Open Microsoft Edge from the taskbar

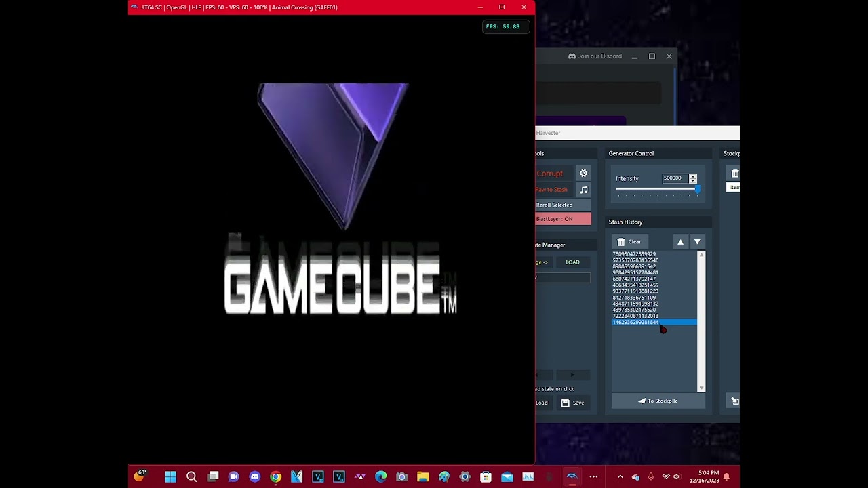[x=381, y=477]
